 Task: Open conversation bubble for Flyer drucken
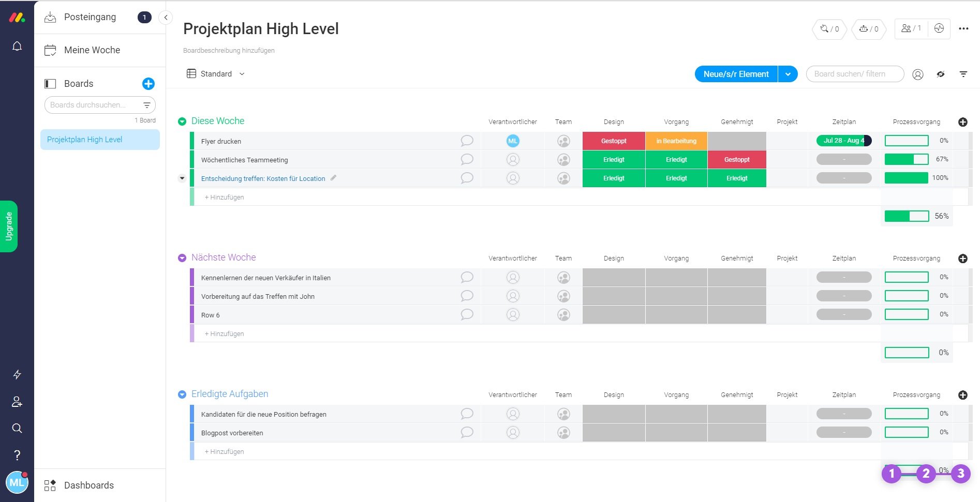click(x=467, y=141)
